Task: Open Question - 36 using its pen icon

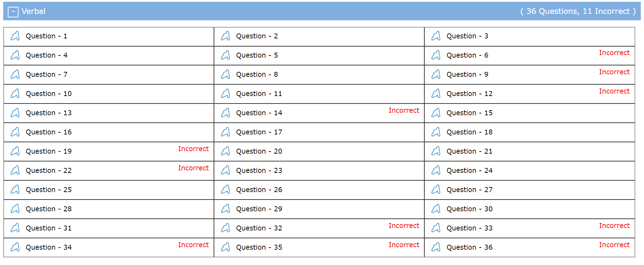Action: (436, 247)
